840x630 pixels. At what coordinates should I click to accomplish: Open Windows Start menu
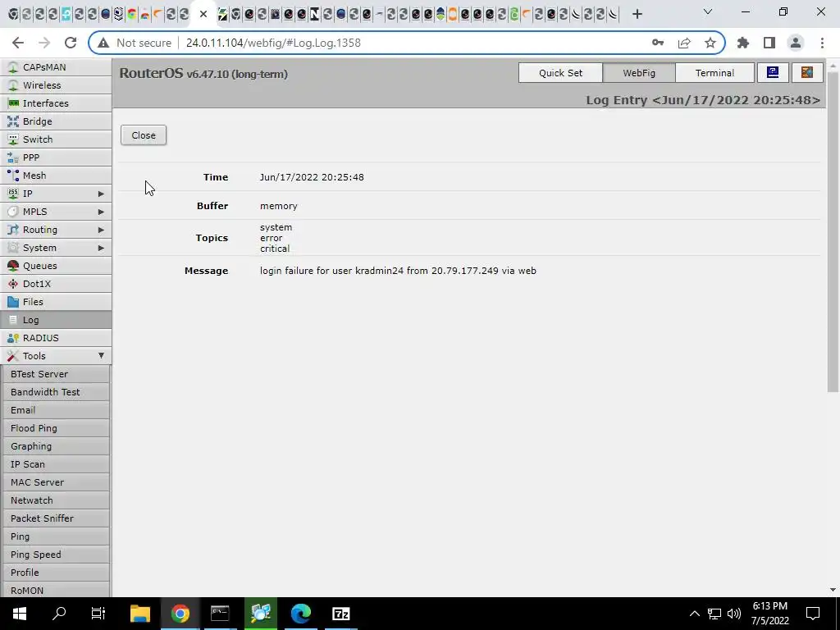pos(20,614)
